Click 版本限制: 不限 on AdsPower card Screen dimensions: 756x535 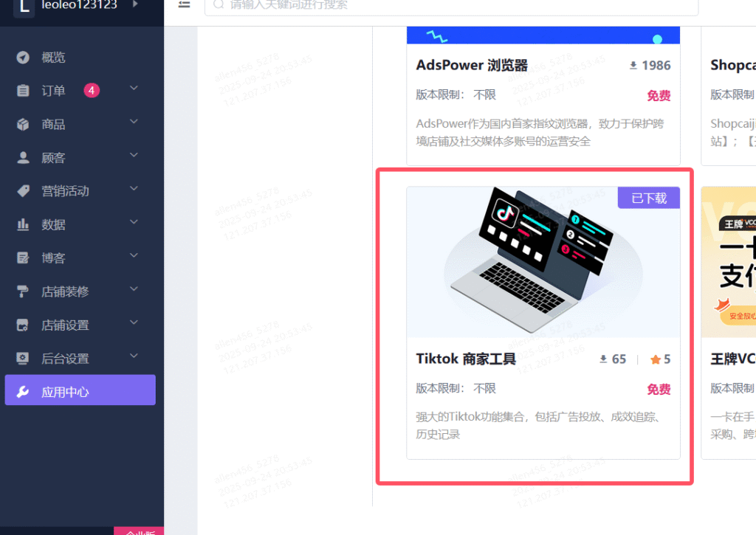[x=456, y=95]
